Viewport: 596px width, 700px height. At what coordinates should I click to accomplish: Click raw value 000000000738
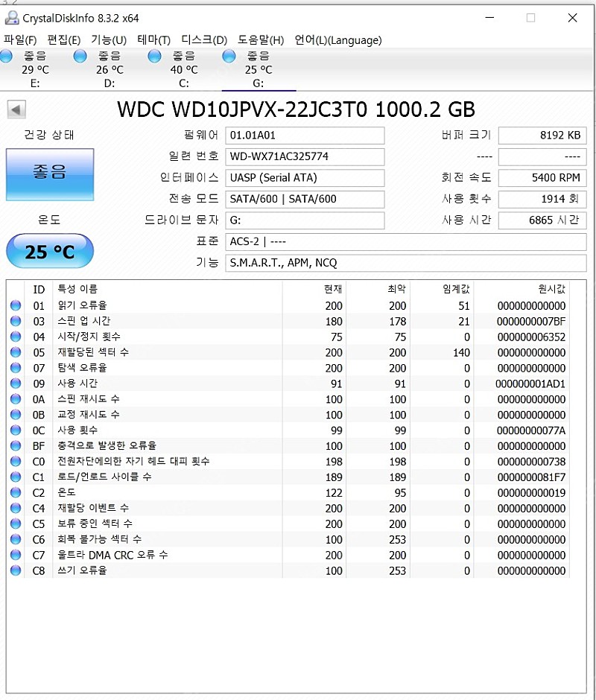(531, 462)
